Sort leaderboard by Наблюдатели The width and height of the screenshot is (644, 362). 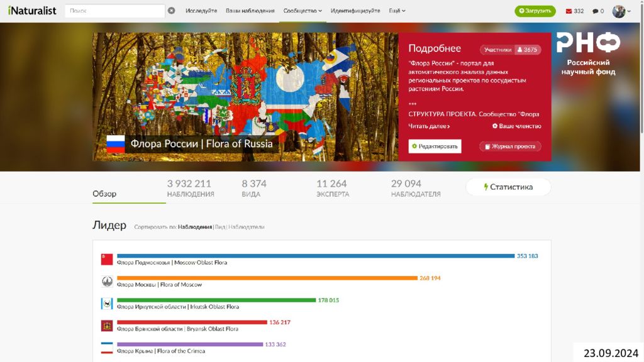tap(246, 227)
